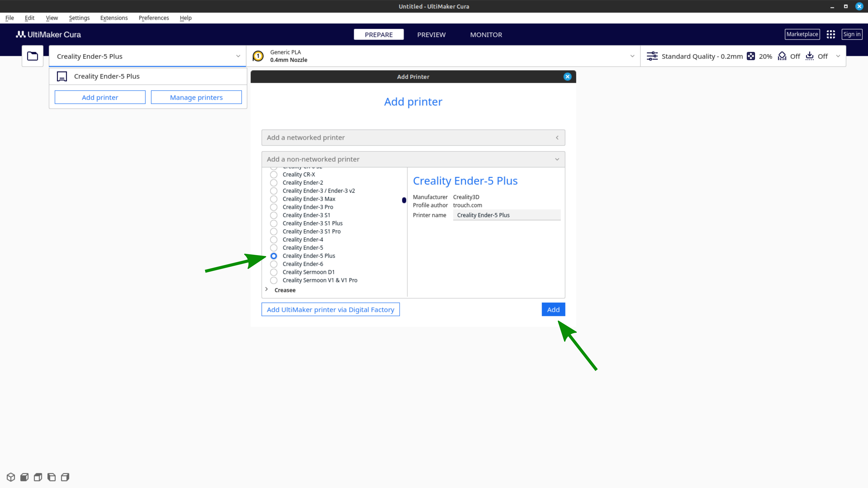Screen dimensions: 868x488
Task: Select Creality Ender-3 Pro radio button
Action: click(x=274, y=207)
